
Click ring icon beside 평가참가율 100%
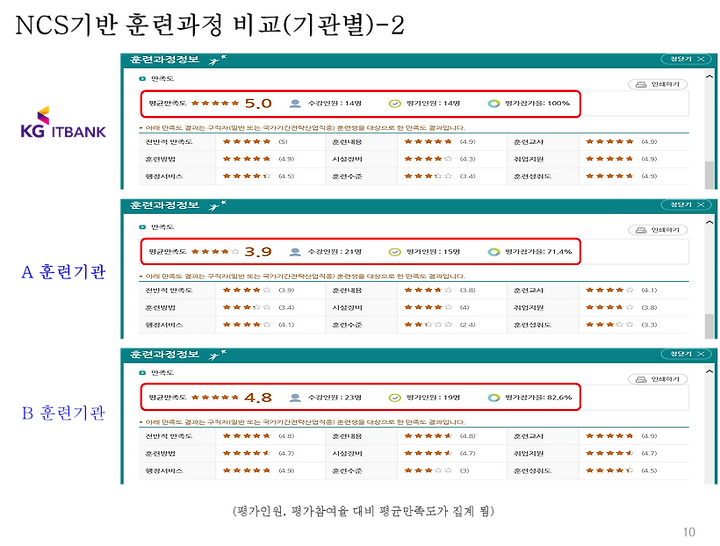494,103
